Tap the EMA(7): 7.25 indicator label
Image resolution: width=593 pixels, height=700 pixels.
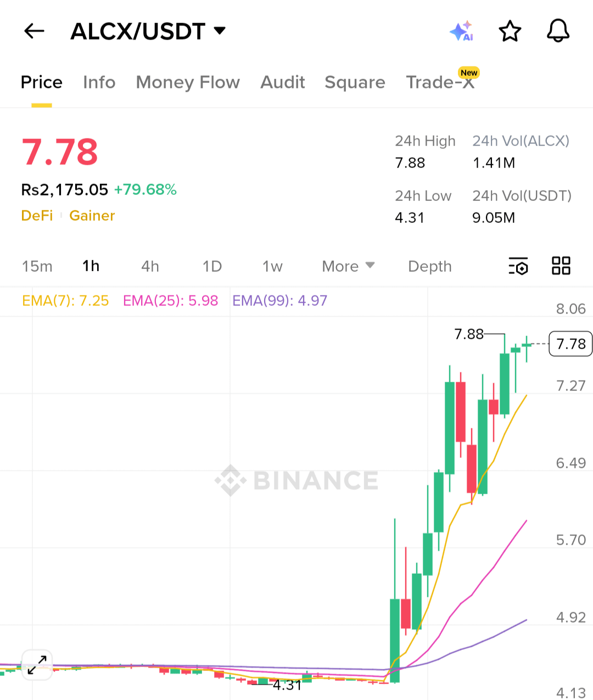(65, 300)
